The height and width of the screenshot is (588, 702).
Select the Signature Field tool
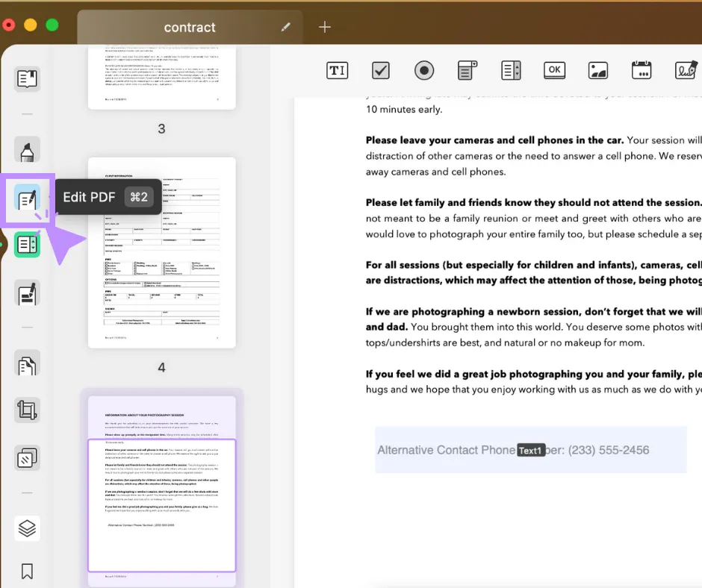[686, 70]
